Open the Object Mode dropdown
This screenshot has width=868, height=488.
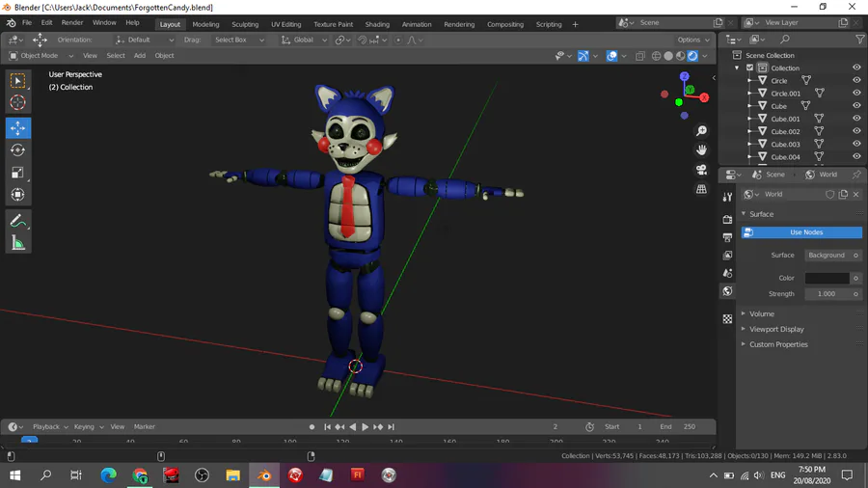click(41, 56)
